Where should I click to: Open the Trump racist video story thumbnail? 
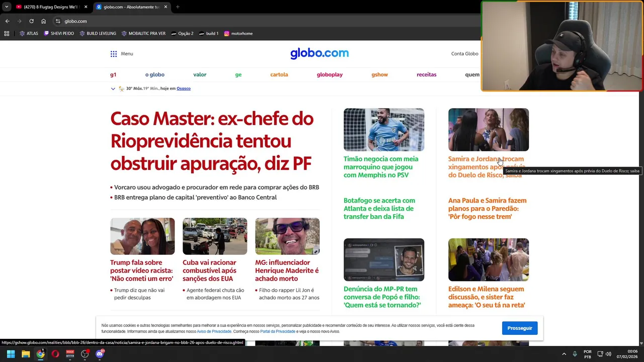click(x=142, y=236)
